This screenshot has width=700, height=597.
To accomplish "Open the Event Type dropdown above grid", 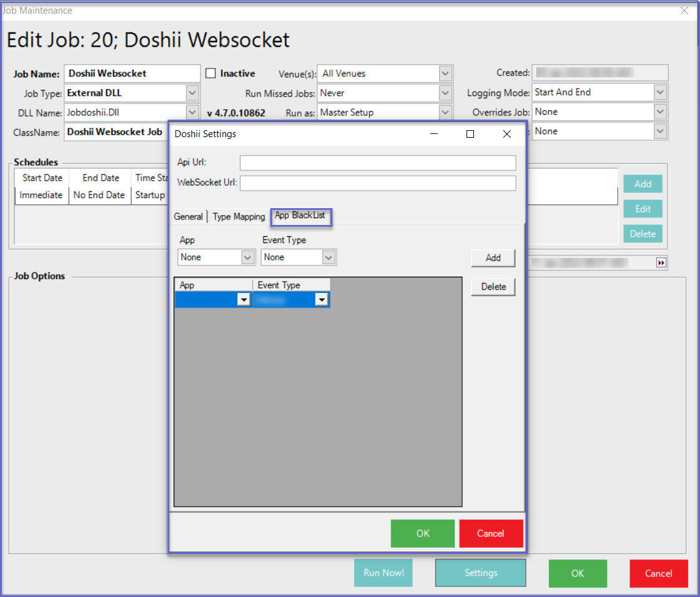I will coord(329,257).
